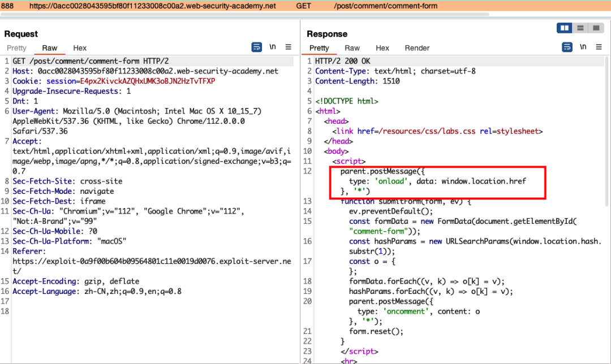Click the Upgrade-Insecure-Requests header line
Viewport: 611px width, 364px height.
72,91
